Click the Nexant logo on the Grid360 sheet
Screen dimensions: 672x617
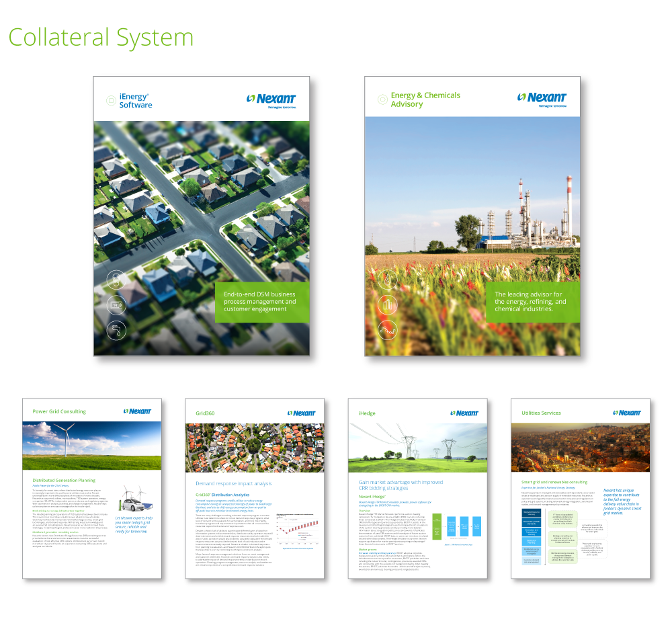click(301, 413)
